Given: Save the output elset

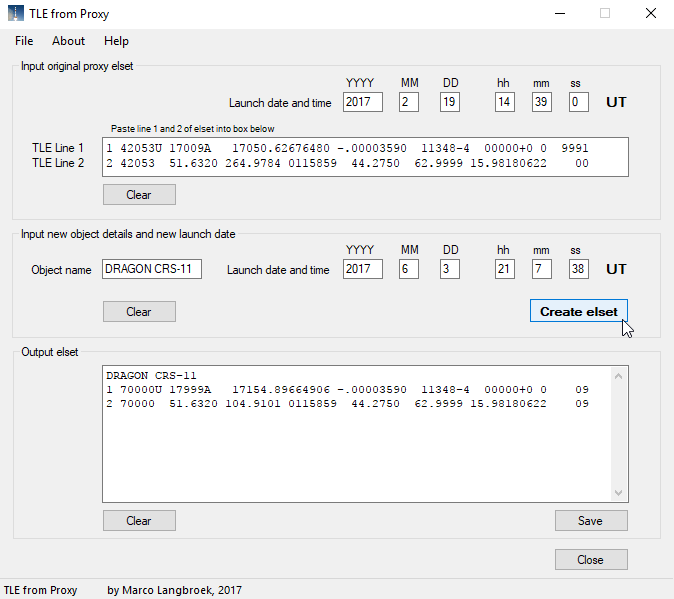Looking at the screenshot, I should [x=591, y=521].
